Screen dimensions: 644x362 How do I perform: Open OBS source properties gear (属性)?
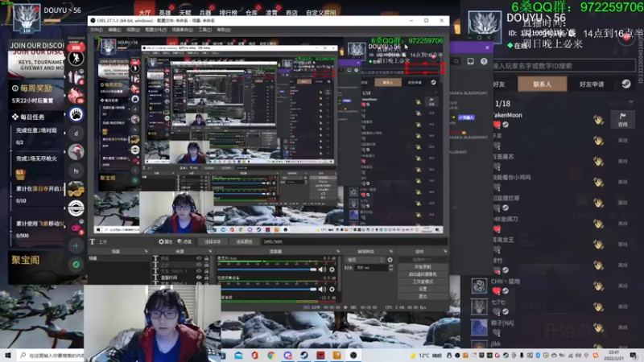(x=165, y=242)
